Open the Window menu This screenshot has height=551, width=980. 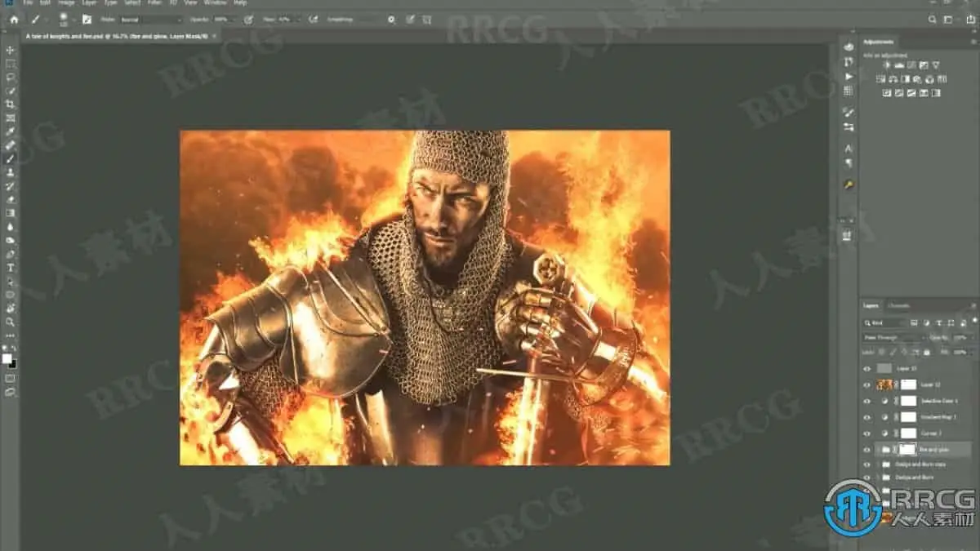[x=216, y=3]
